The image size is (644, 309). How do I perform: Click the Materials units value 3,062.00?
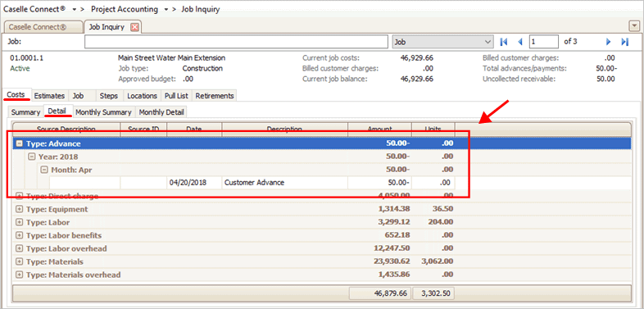pyautogui.click(x=438, y=261)
